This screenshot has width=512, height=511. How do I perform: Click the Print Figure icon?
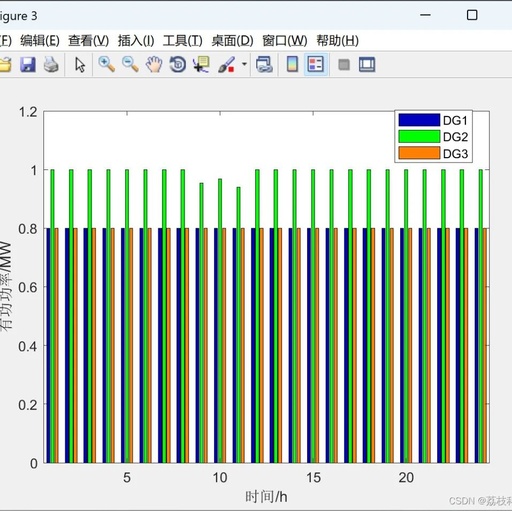pyautogui.click(x=51, y=64)
